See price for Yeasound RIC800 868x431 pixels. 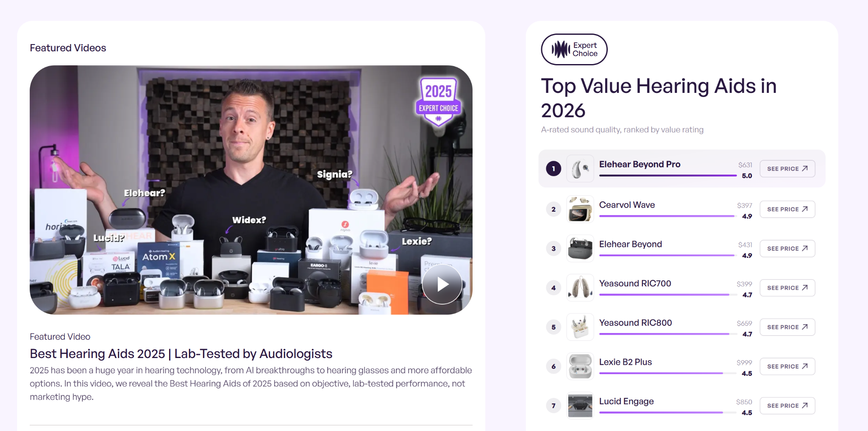[x=787, y=327]
